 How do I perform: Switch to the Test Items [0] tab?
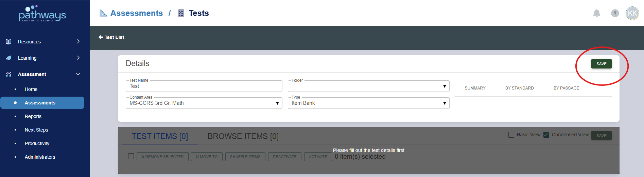[160, 136]
